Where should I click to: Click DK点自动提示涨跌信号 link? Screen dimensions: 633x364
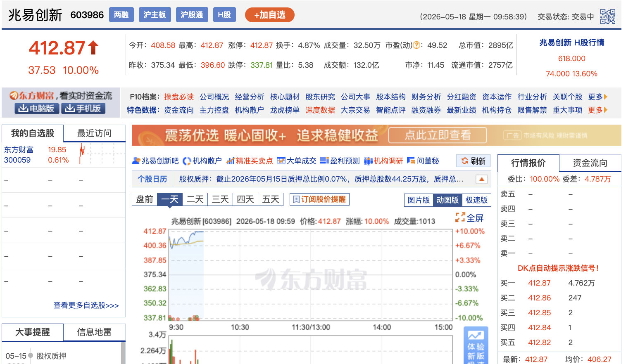558,268
